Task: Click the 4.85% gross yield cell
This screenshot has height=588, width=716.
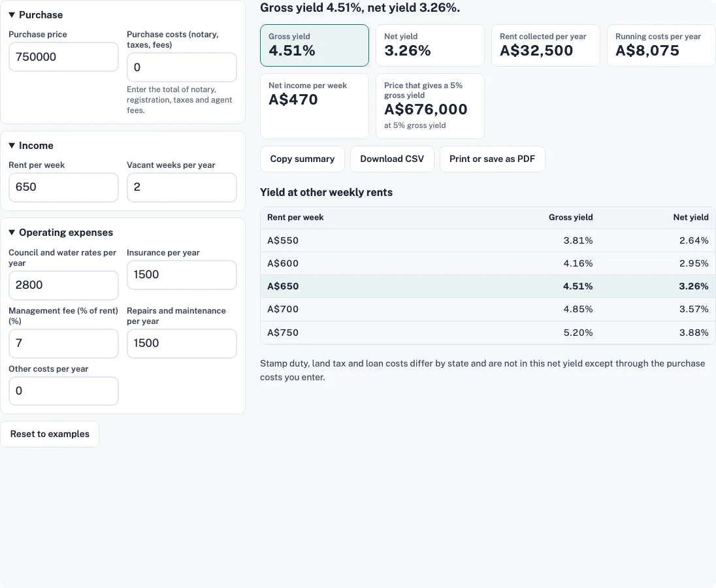Action: click(578, 309)
